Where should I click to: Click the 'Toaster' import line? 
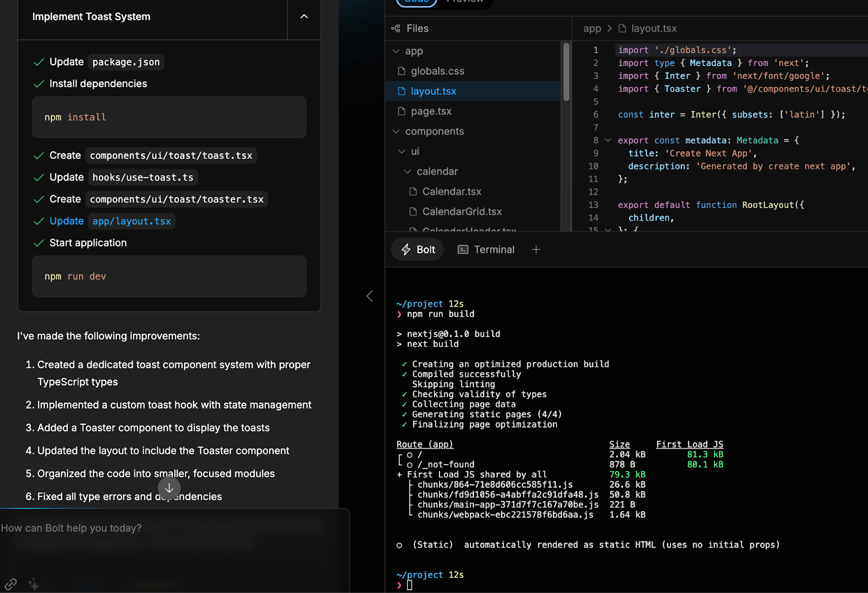click(742, 89)
